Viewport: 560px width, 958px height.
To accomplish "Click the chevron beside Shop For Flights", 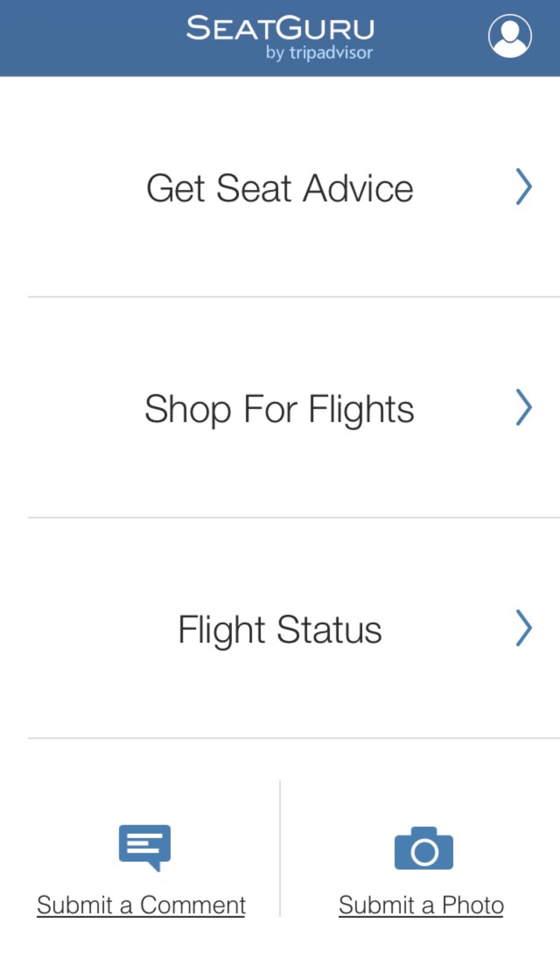I will coord(523,407).
